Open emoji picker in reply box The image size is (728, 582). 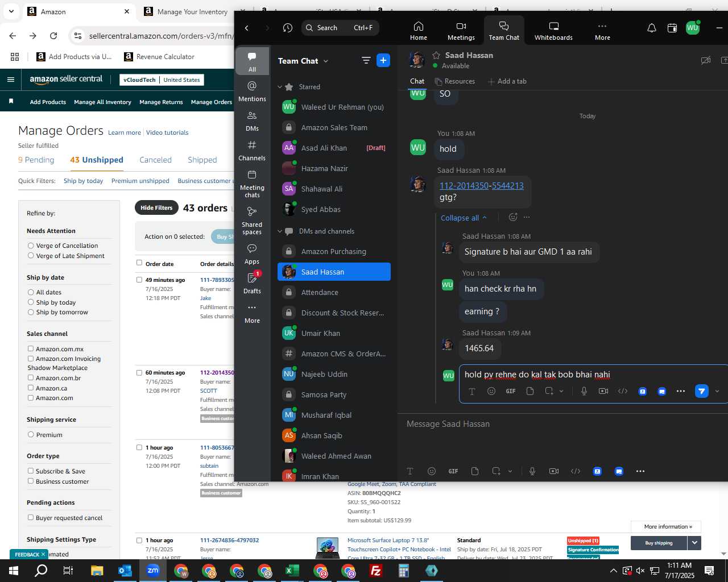(491, 391)
